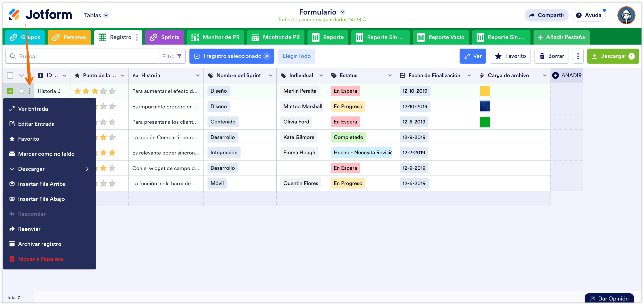The width and height of the screenshot is (644, 305).
Task: Uncheck the Historia 6 row checkbox
Action: coord(10,91)
